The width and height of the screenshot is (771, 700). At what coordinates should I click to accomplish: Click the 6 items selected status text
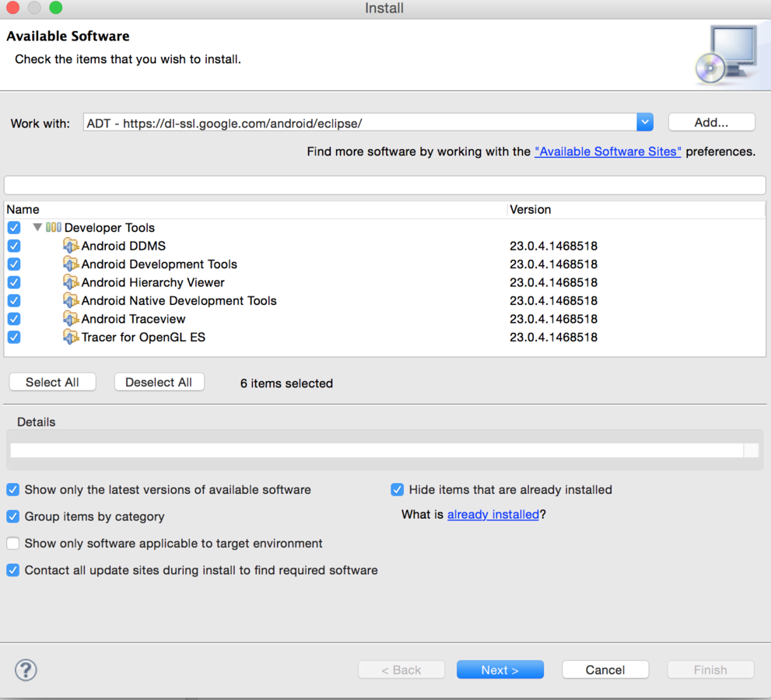[x=286, y=383]
